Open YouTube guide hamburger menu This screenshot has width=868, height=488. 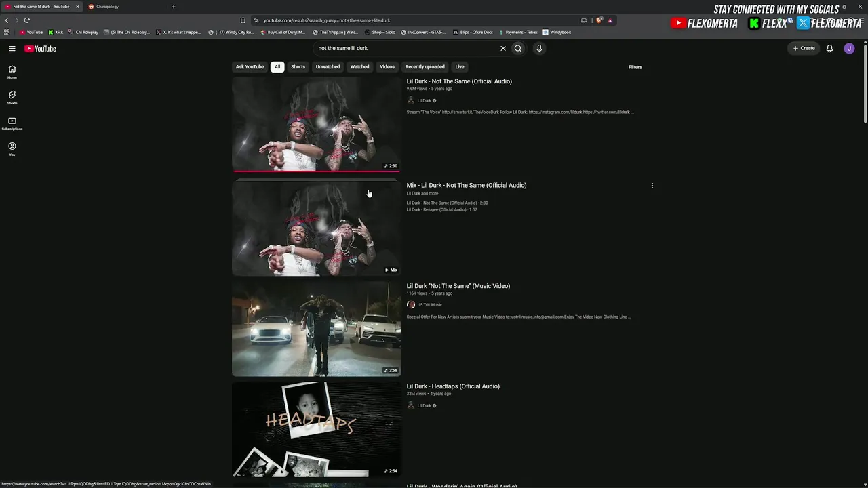(12, 48)
